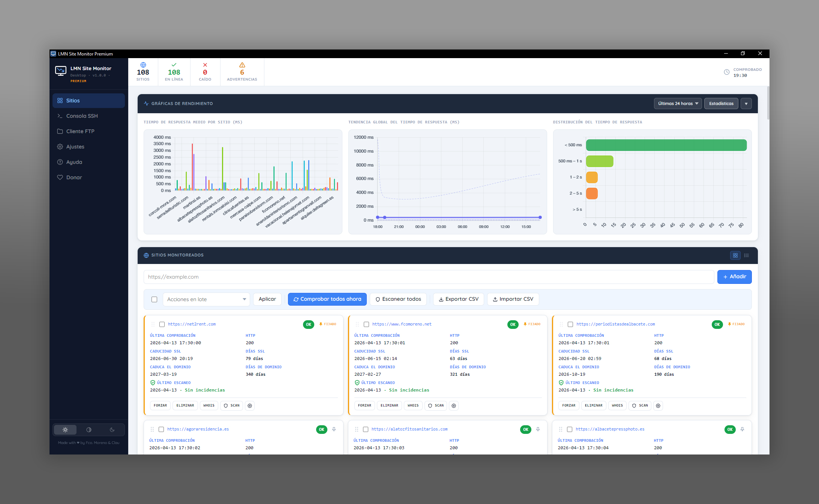Click Comprobar todos ahora button
The width and height of the screenshot is (819, 504).
coord(327,299)
